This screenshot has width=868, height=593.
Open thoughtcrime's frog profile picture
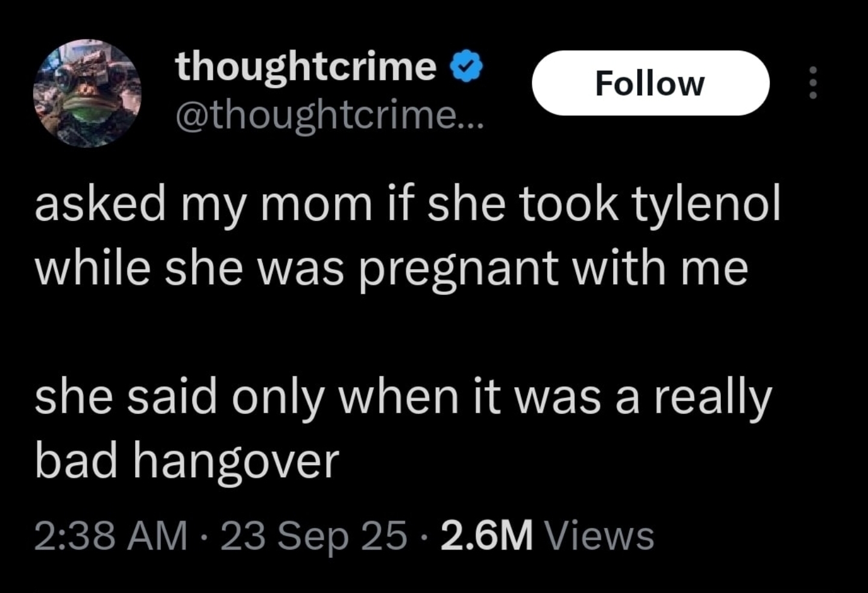(x=87, y=94)
